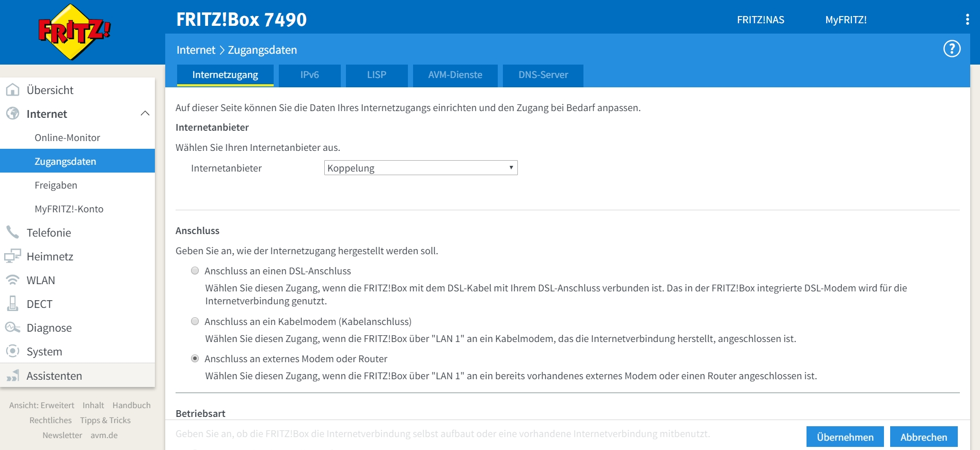980x450 pixels.
Task: Open the FRITZ!NAS link
Action: pos(761,20)
